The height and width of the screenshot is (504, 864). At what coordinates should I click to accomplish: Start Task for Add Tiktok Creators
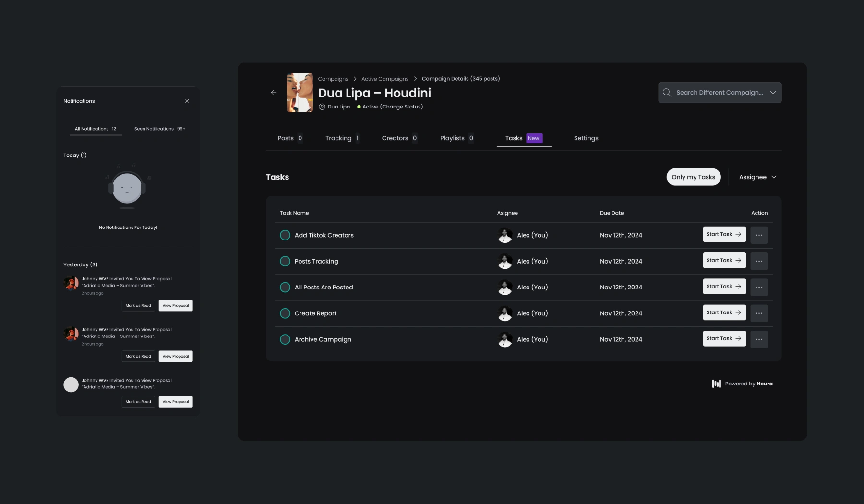[x=724, y=234]
